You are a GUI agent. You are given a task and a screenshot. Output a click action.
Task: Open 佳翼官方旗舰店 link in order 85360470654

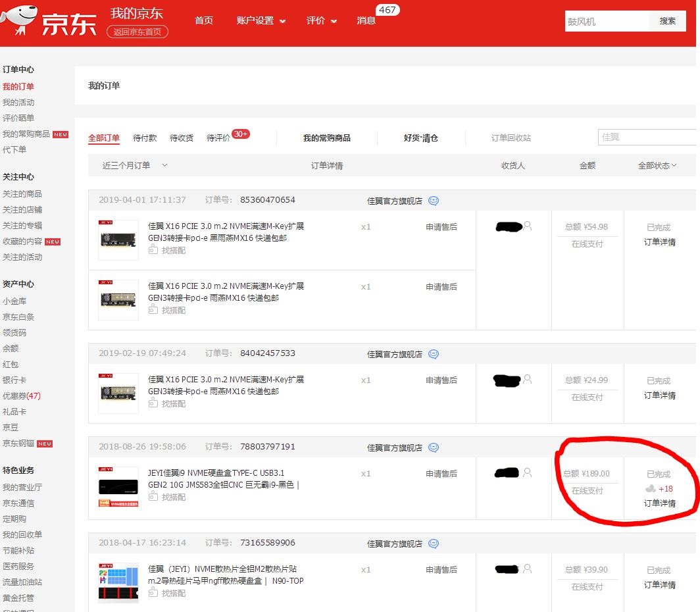click(394, 201)
